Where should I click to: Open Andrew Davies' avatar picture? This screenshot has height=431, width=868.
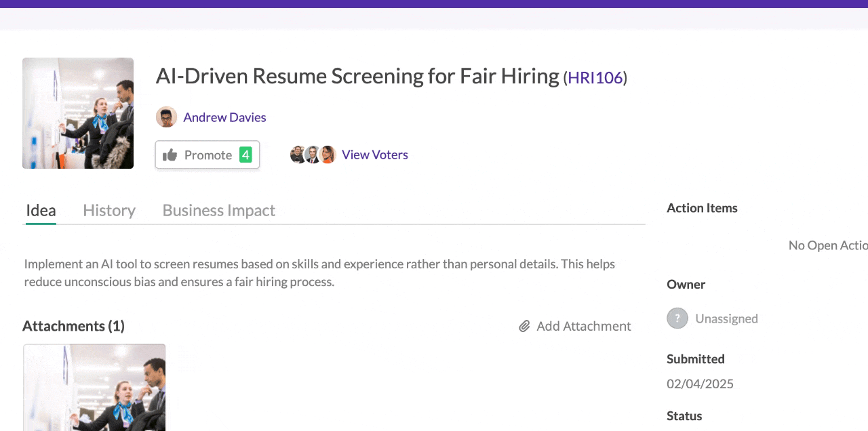click(x=166, y=117)
